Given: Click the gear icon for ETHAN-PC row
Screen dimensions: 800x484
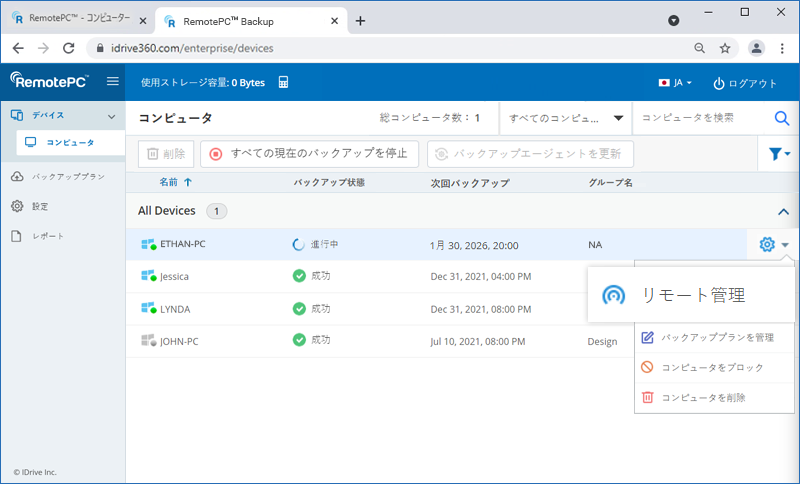Looking at the screenshot, I should [x=767, y=245].
